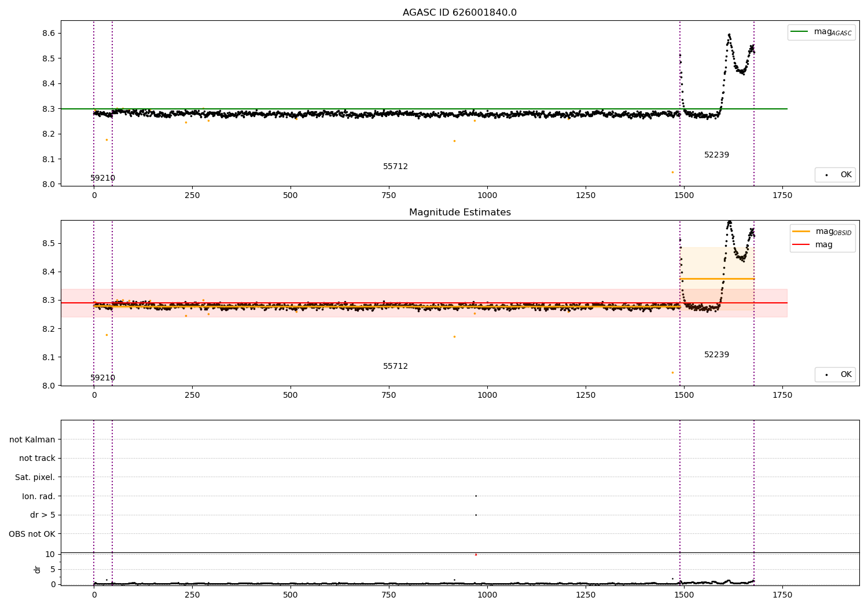Click the title 'AGASC ID 626001840.0'

click(x=459, y=13)
